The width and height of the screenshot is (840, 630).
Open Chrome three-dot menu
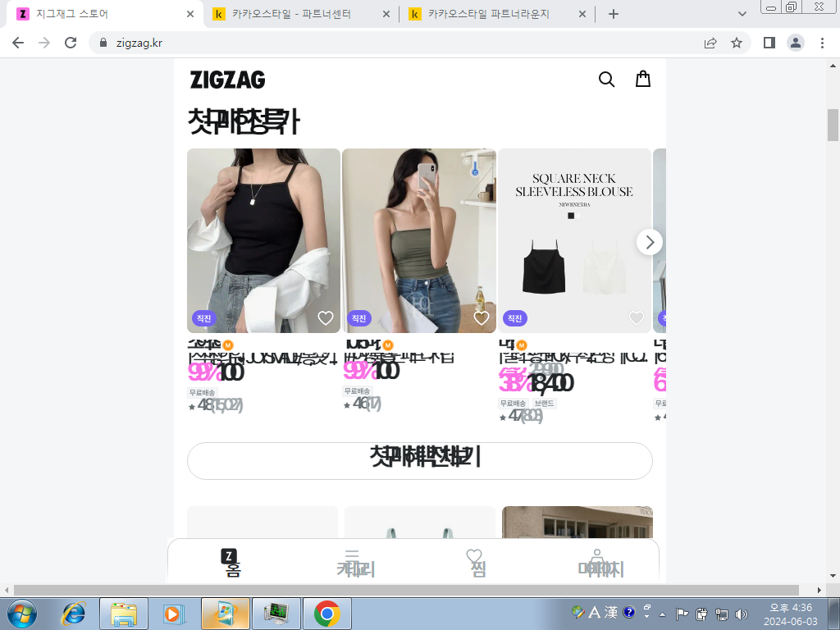[x=822, y=43]
